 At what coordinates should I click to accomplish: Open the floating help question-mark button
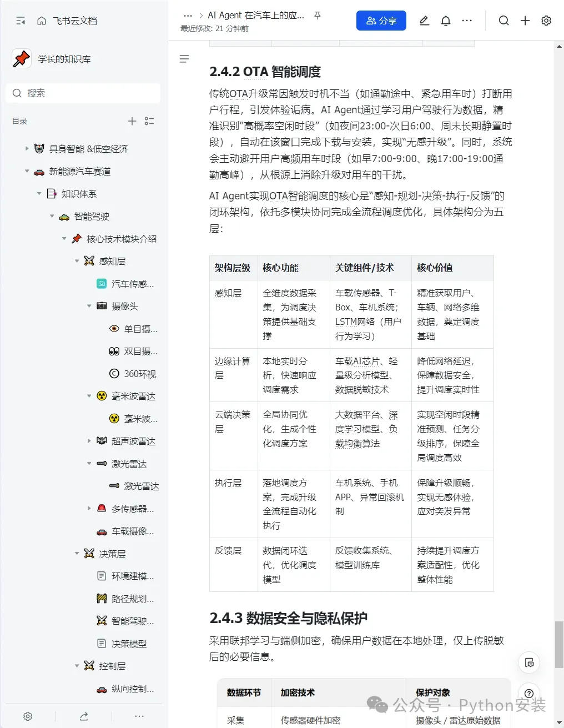[x=529, y=693]
